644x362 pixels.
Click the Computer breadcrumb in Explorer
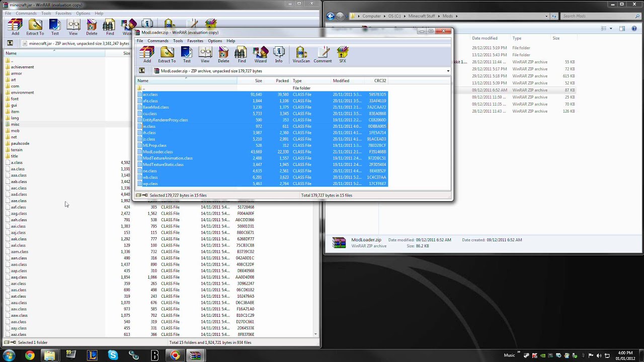click(372, 16)
